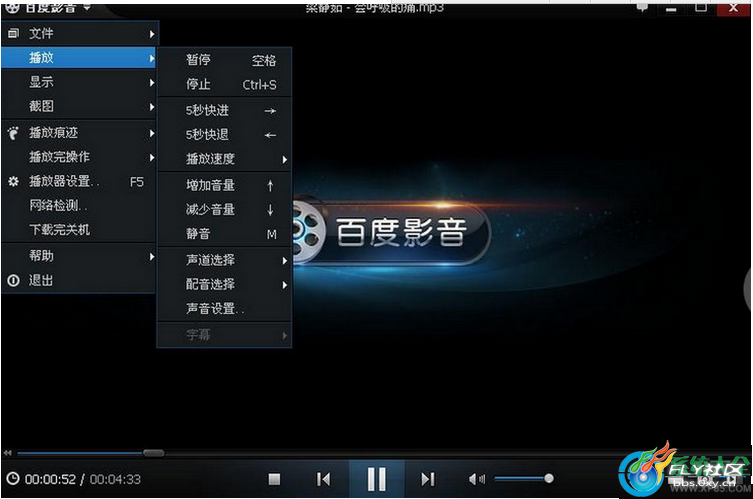Image resolution: width=753 pixels, height=499 pixels.
Task: Expand the 配音选择 submenu
Action: coord(225,284)
